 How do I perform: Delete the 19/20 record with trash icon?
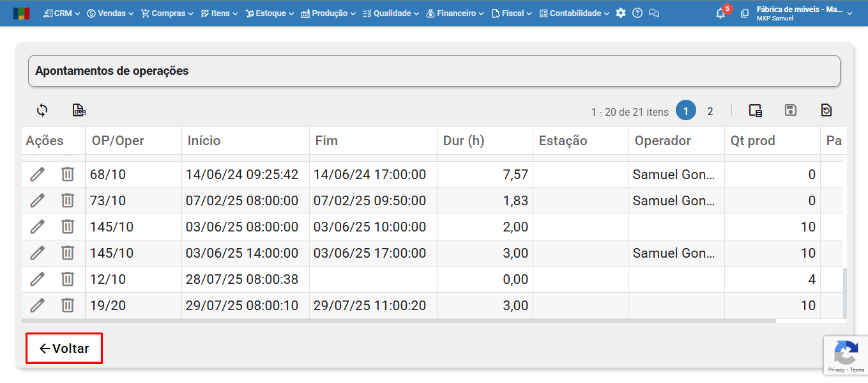68,305
